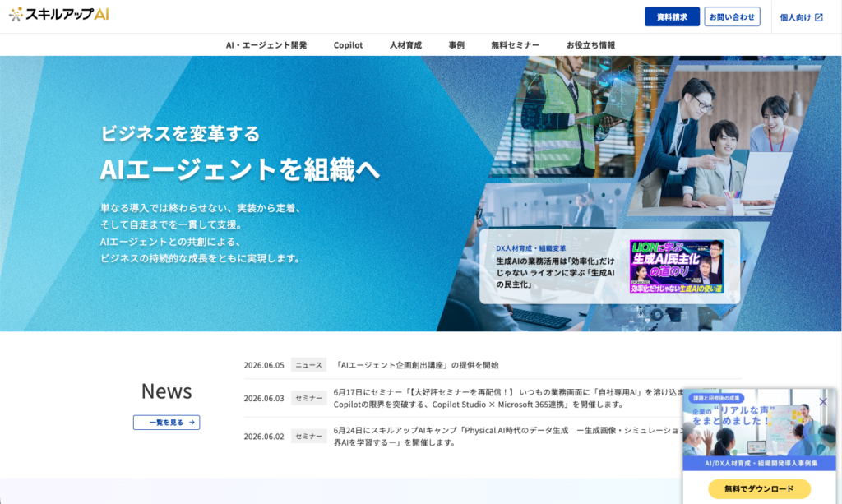Click the News section heading

pos(166,391)
